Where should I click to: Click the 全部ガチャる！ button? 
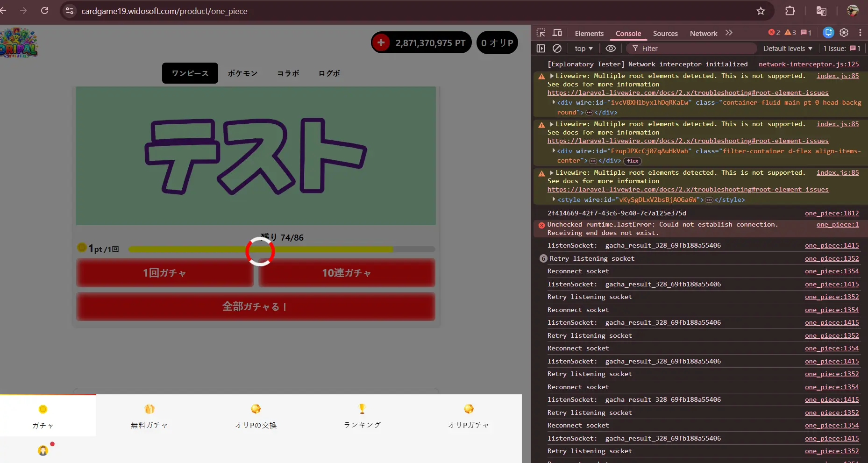click(x=256, y=306)
